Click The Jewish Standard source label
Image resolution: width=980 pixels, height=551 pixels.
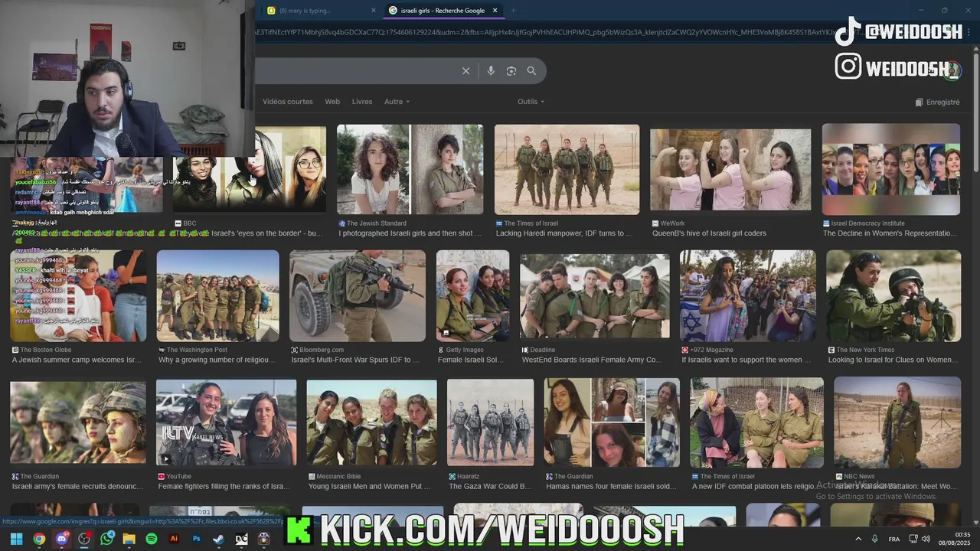[x=376, y=223]
